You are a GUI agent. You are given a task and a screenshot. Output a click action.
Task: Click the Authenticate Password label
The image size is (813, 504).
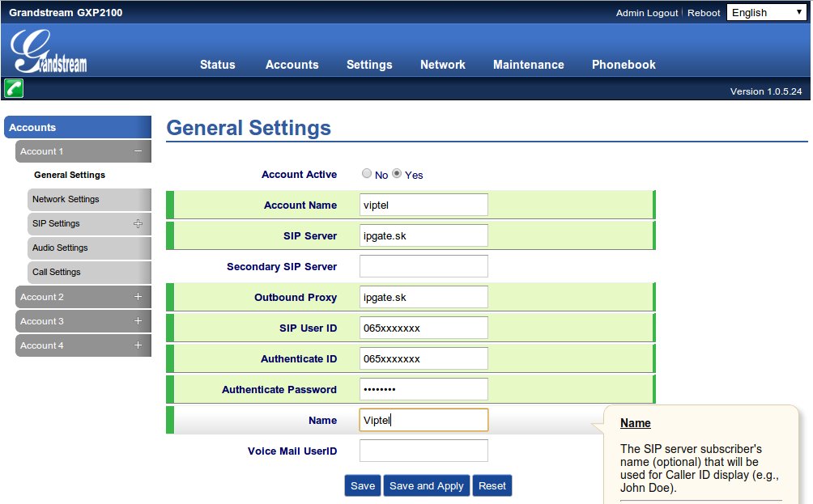pyautogui.click(x=279, y=389)
